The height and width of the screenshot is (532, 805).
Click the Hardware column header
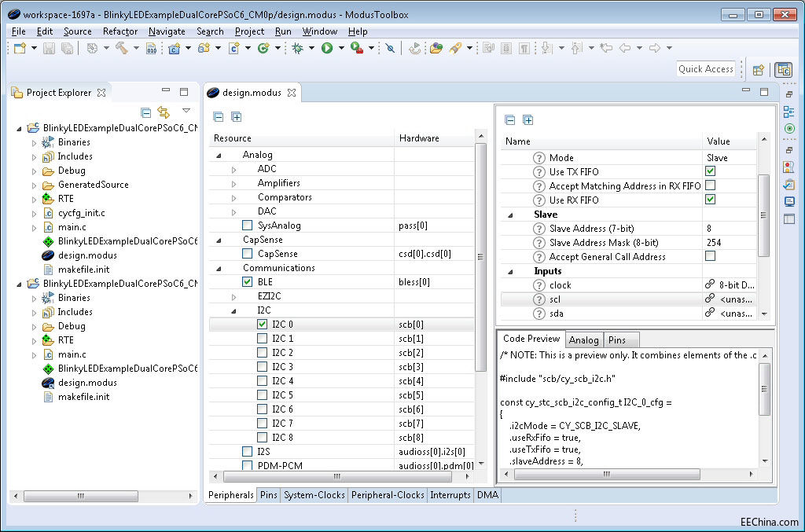pos(434,138)
